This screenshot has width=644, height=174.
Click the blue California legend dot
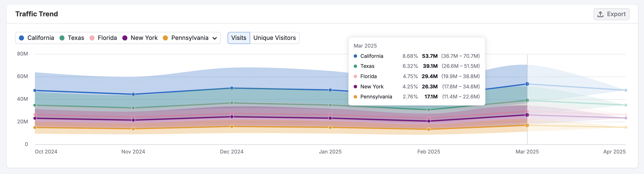(21, 38)
